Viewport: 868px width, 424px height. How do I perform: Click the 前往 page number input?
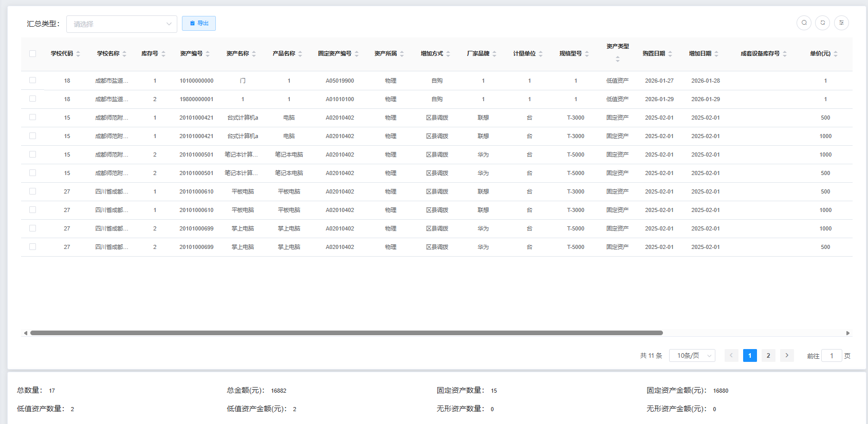pos(832,356)
